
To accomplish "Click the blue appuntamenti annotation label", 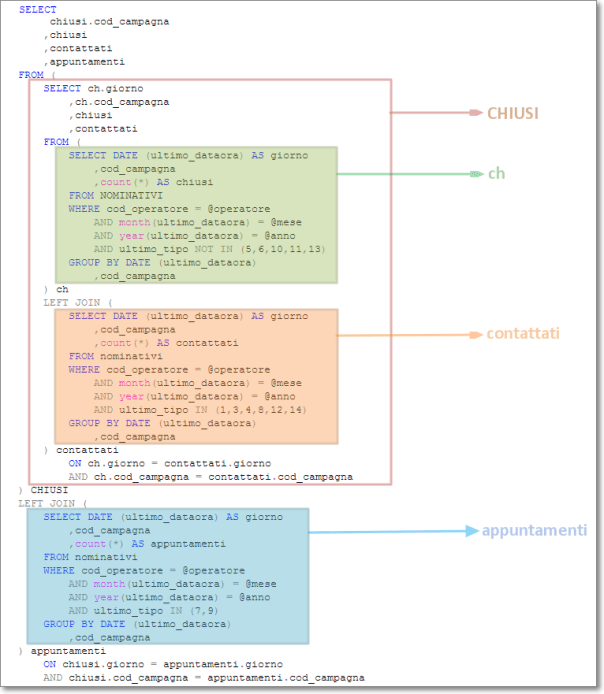I will 534,531.
